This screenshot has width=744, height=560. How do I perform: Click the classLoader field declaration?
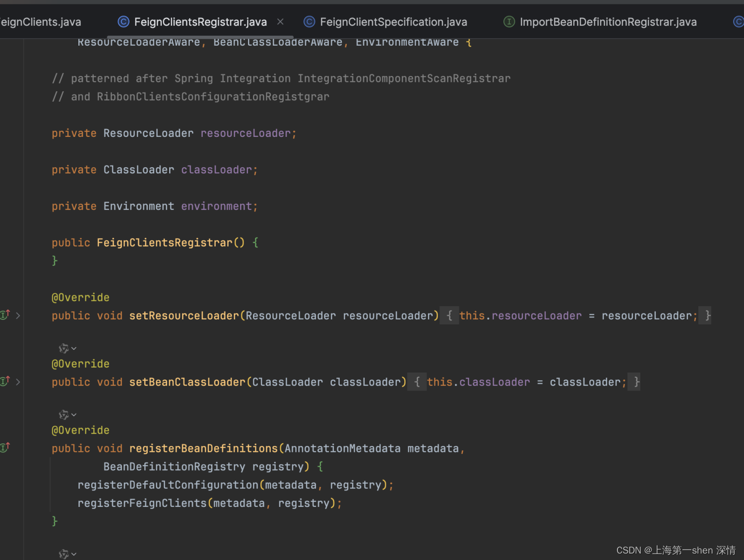216,170
